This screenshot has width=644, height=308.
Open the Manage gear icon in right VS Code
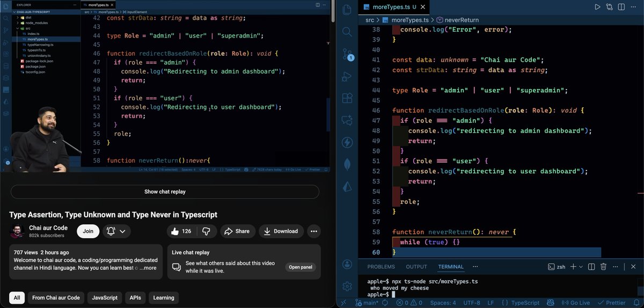(x=347, y=286)
